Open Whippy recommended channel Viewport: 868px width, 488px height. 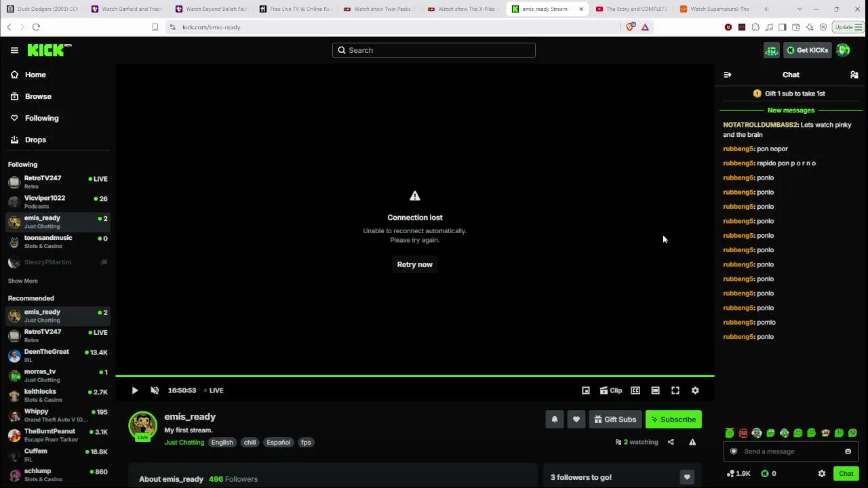tap(58, 415)
